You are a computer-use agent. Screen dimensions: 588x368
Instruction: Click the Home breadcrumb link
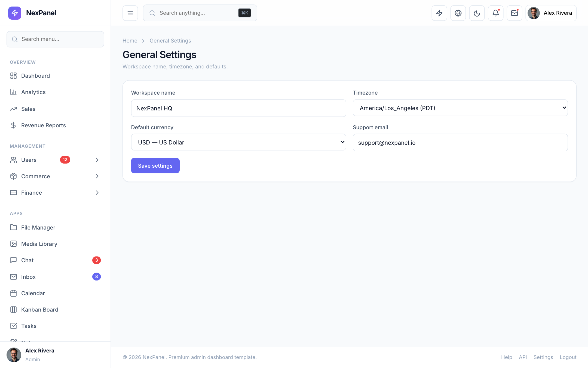(130, 41)
